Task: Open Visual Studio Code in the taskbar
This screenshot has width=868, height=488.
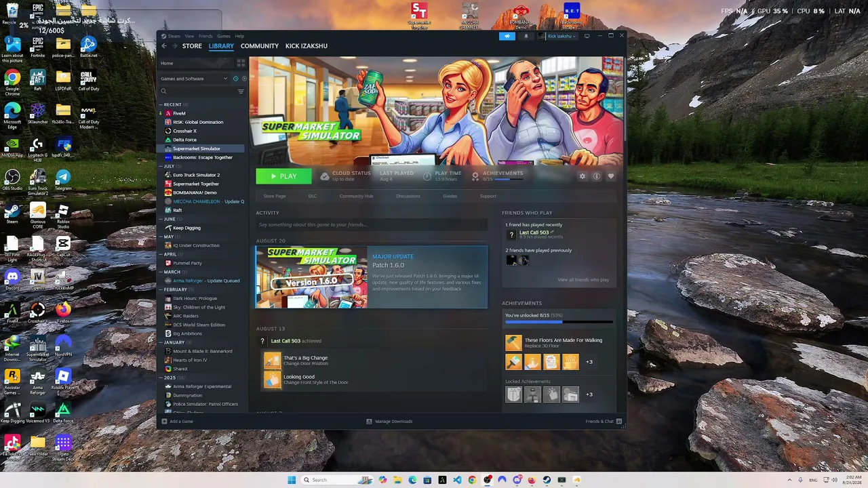Action: point(457,480)
